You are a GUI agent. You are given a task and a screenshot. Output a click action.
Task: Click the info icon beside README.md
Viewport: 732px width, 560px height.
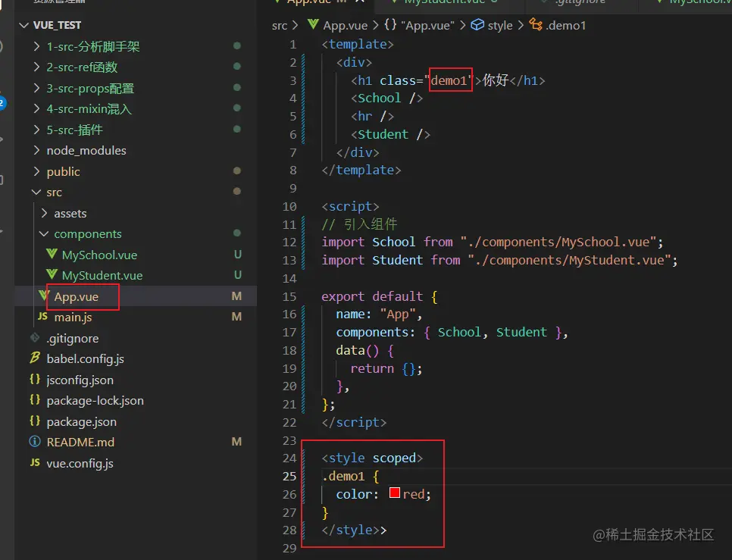[35, 442]
